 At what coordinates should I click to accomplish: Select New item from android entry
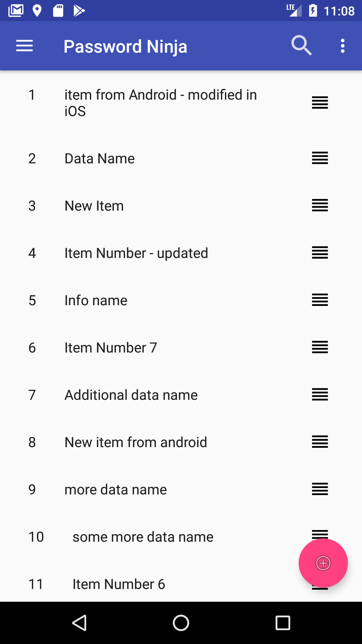coord(136,442)
